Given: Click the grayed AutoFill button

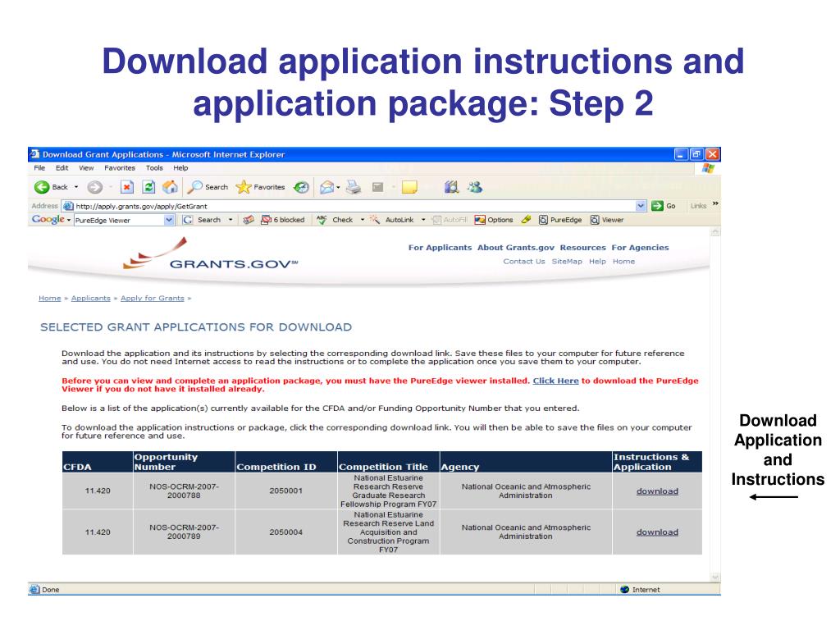Looking at the screenshot, I should pos(450,220).
